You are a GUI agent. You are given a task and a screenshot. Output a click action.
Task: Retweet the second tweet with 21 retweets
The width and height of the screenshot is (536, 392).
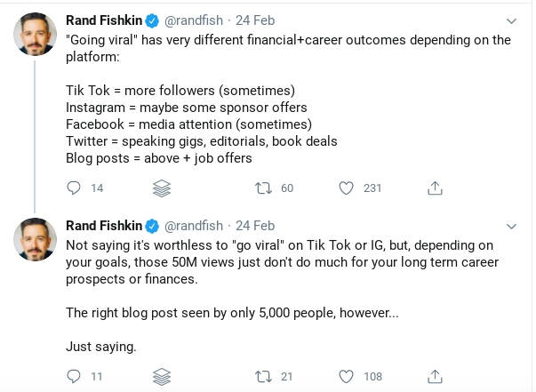tap(263, 376)
